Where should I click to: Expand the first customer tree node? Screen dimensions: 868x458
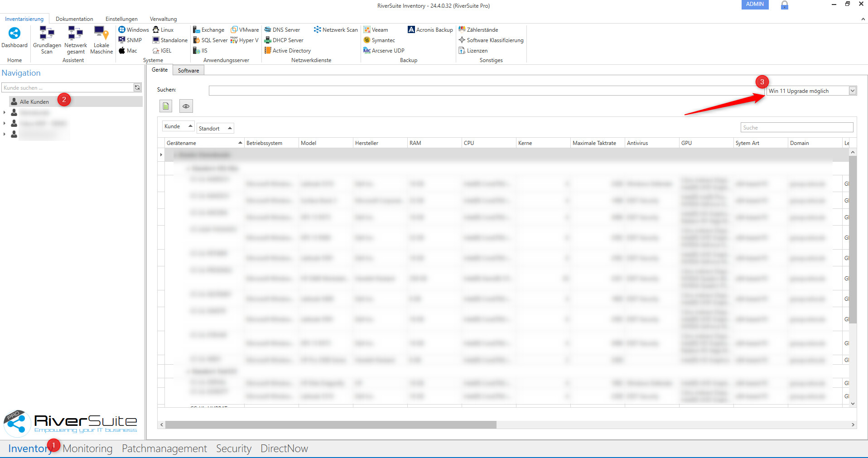(5, 112)
